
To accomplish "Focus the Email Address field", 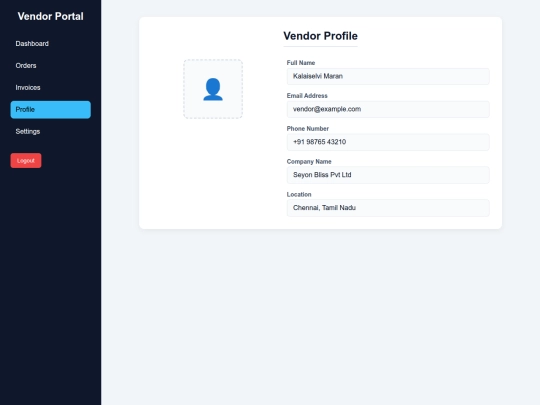I will pyautogui.click(x=388, y=109).
